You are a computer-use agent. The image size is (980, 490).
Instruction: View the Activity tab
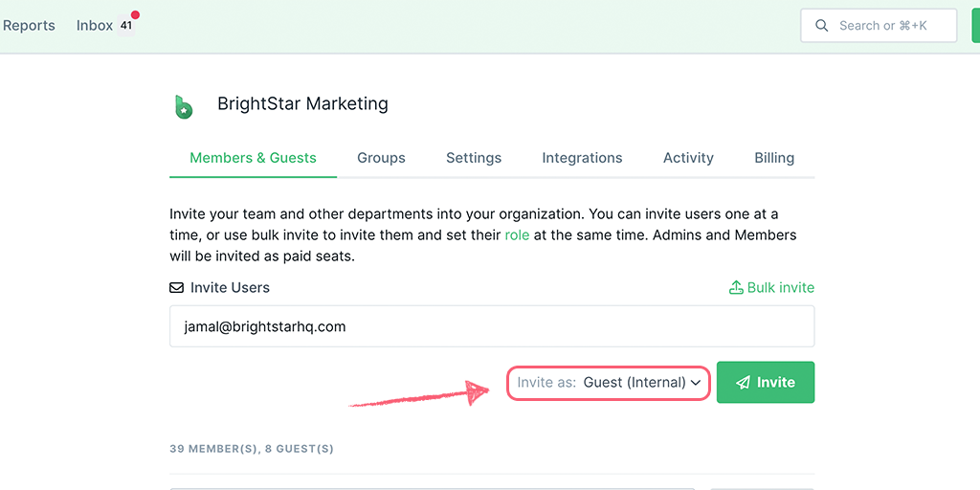[688, 158]
